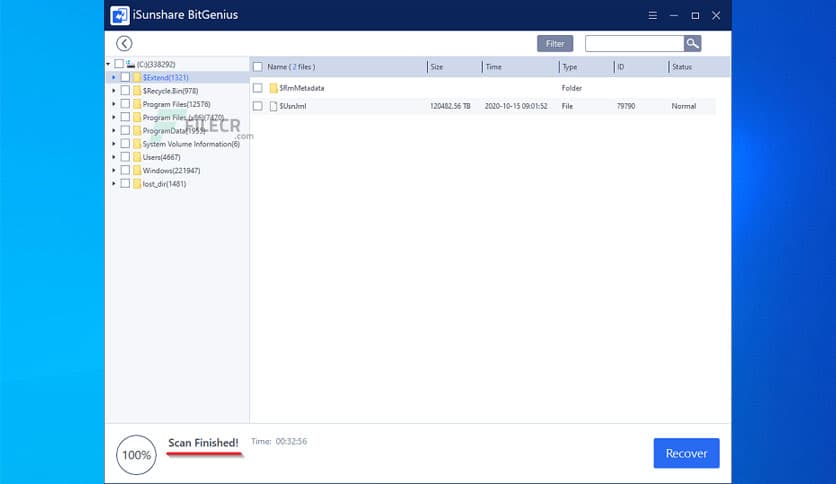Check the Windows(221947) checkbox
The height and width of the screenshot is (484, 836).
125,171
